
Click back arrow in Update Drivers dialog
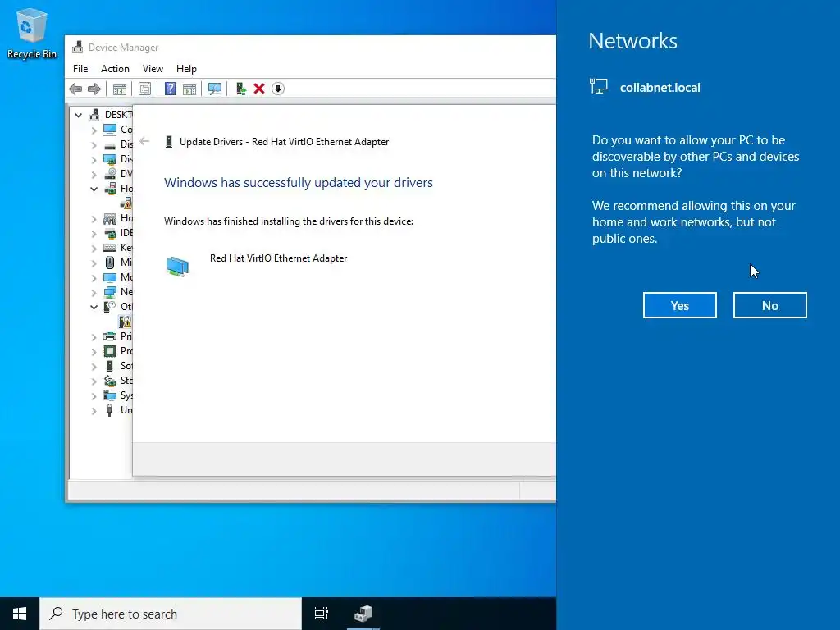pyautogui.click(x=144, y=141)
